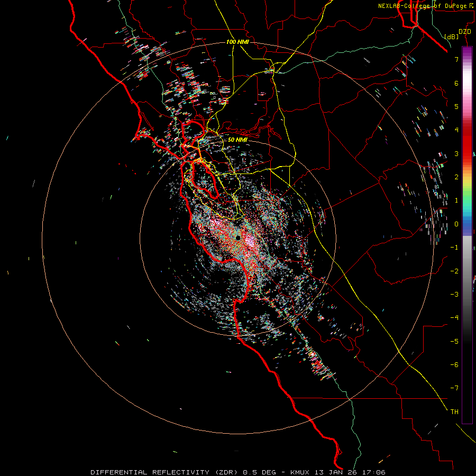Click the 7 value on the dB scale
The image size is (476, 476).
coord(456,59)
